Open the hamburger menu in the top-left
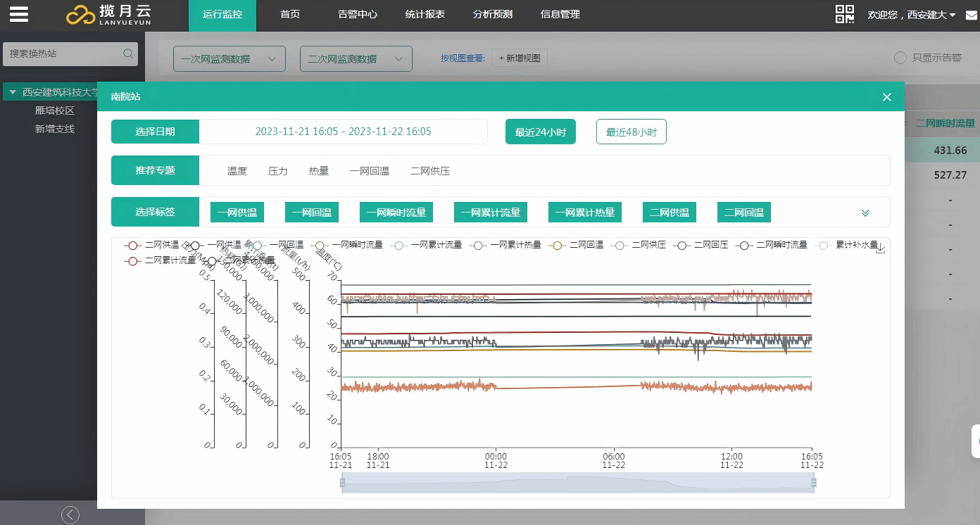980x525 pixels. 19,15
